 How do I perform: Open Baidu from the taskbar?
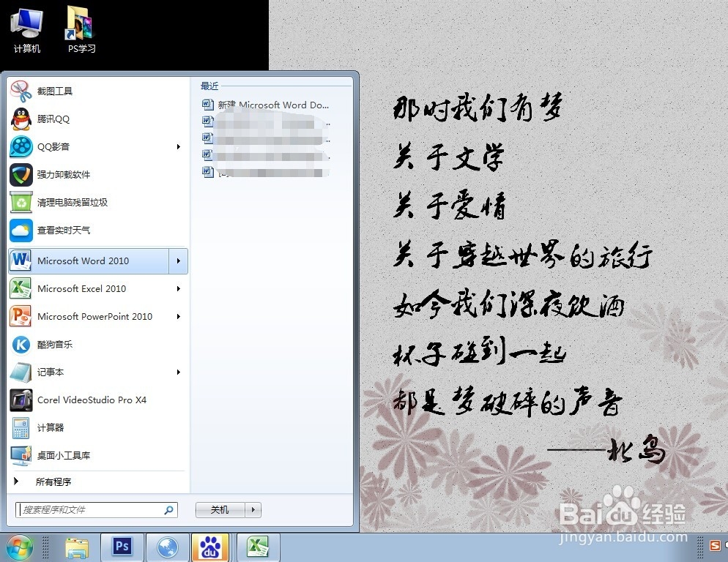coord(210,547)
